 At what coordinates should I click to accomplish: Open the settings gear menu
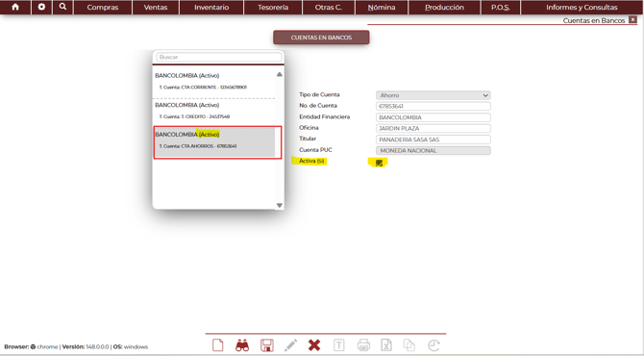click(41, 7)
